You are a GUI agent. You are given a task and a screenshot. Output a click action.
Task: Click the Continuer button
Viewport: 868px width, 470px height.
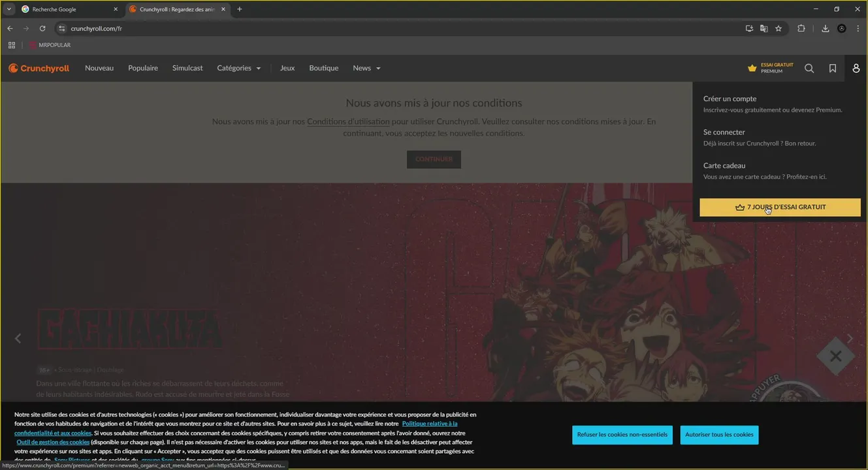pos(434,159)
